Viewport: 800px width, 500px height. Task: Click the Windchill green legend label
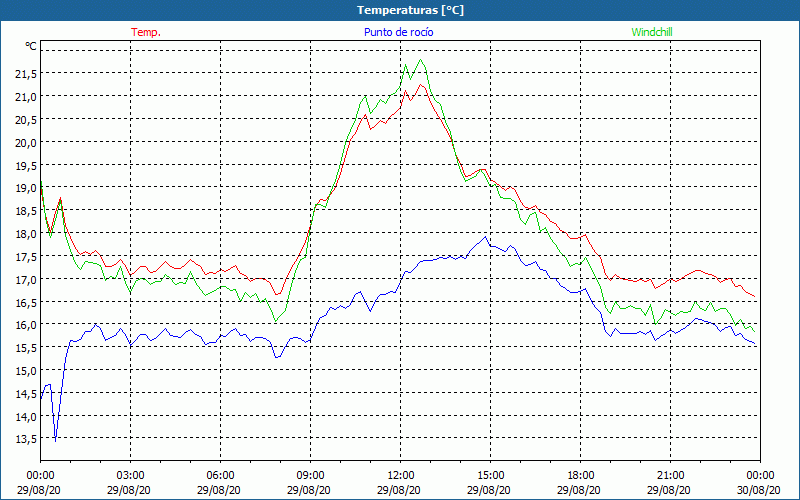pos(652,32)
